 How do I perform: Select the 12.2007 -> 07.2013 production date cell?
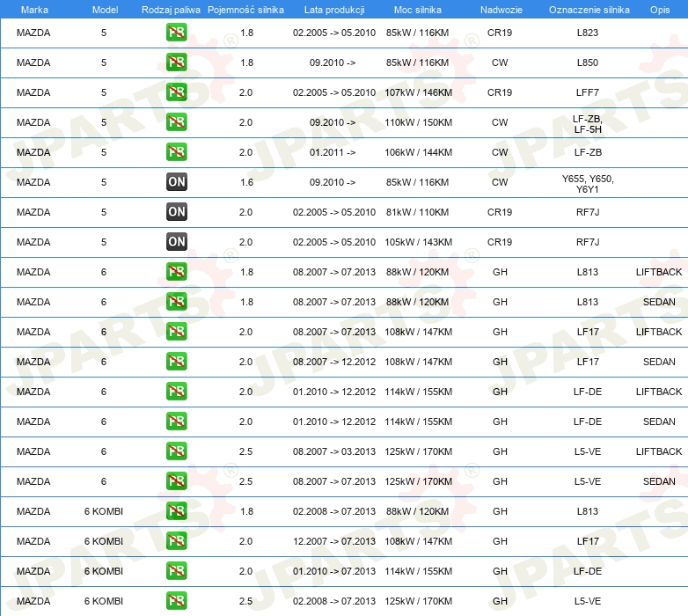click(334, 541)
